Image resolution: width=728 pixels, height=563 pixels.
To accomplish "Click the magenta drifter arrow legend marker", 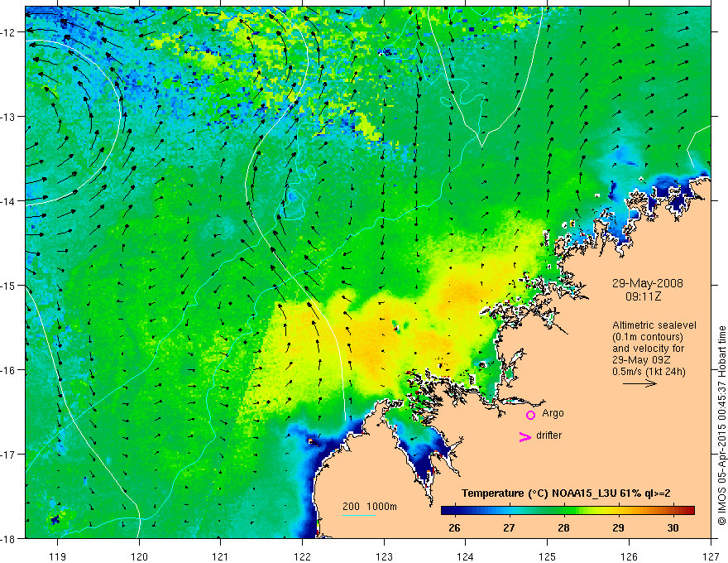I will click(x=525, y=436).
